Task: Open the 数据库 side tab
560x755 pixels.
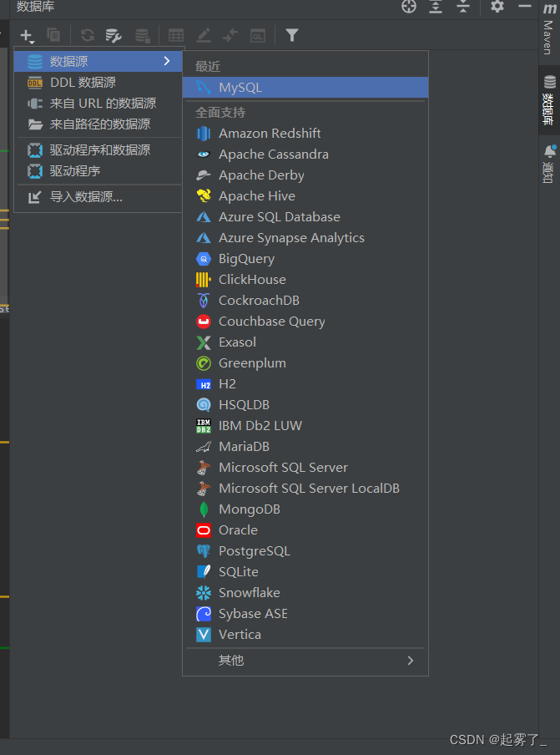Action: coord(549,100)
